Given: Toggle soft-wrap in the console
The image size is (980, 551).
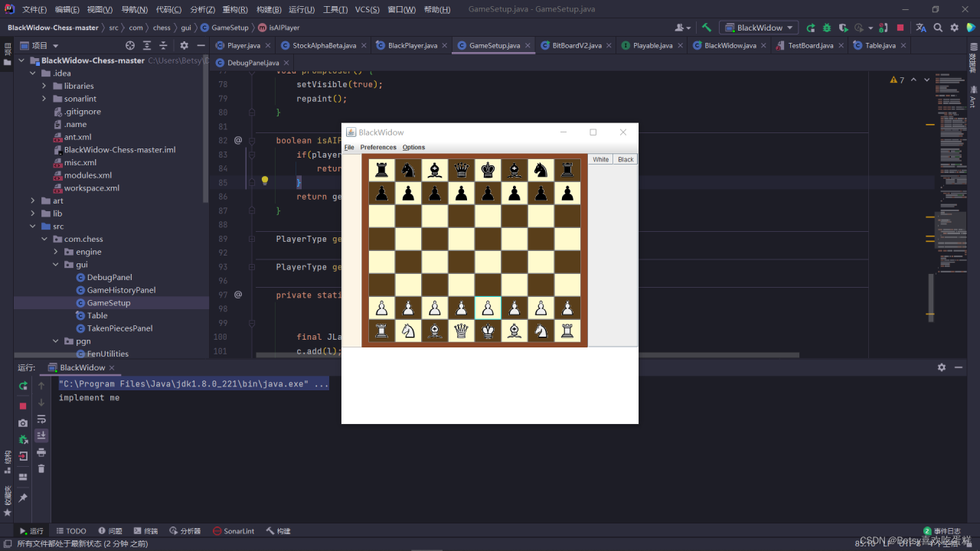Looking at the screenshot, I should (41, 419).
